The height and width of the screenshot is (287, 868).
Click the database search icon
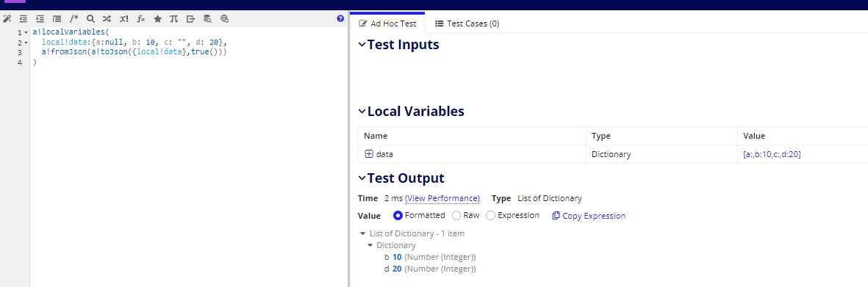pos(207,19)
